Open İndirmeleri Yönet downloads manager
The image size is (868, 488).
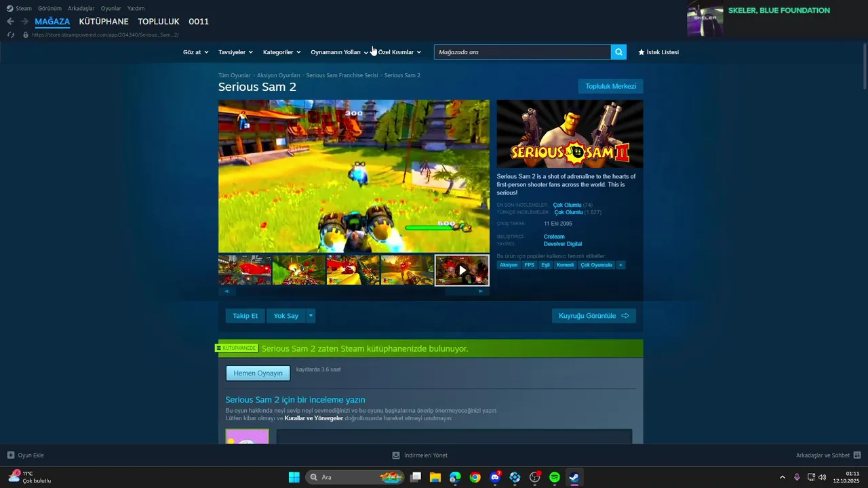(420, 455)
